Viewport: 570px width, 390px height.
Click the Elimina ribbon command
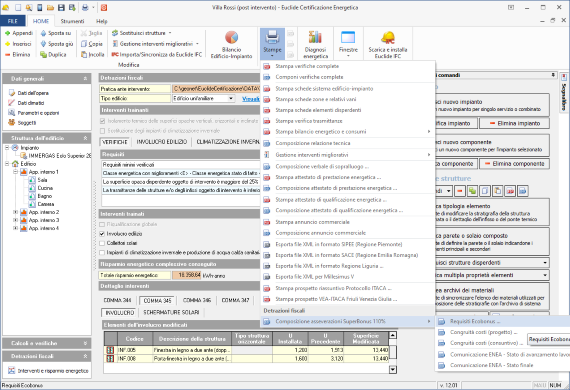(17, 55)
